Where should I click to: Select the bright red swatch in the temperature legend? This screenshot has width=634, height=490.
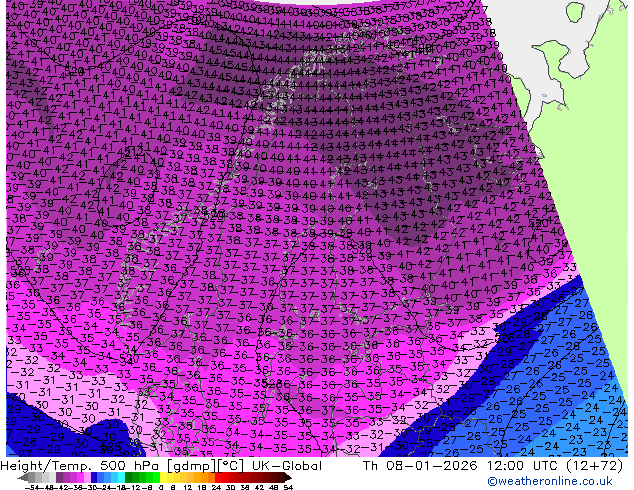pyautogui.click(x=218, y=478)
